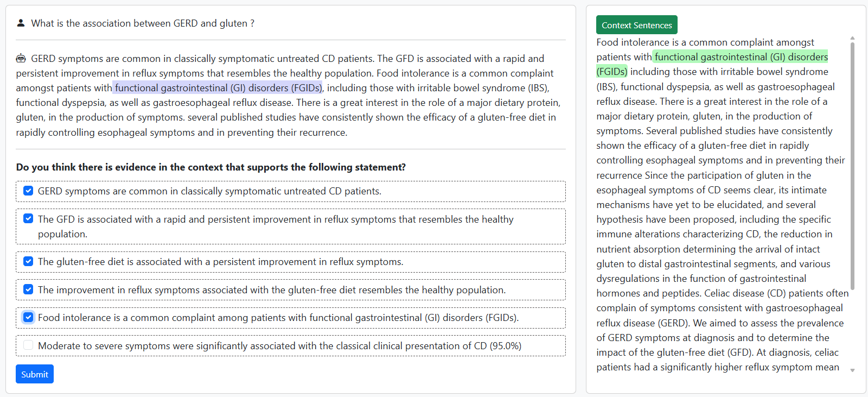
Task: Click the green Context Sentences button
Action: pos(636,25)
